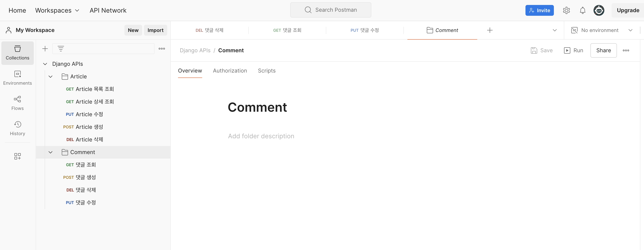The width and height of the screenshot is (644, 250).
Task: Open the History sidebar panel
Action: pos(18,128)
